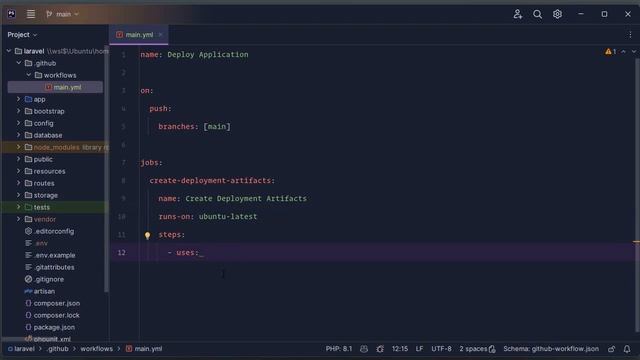
Task: Expand the database folder
Action: [x=18, y=135]
